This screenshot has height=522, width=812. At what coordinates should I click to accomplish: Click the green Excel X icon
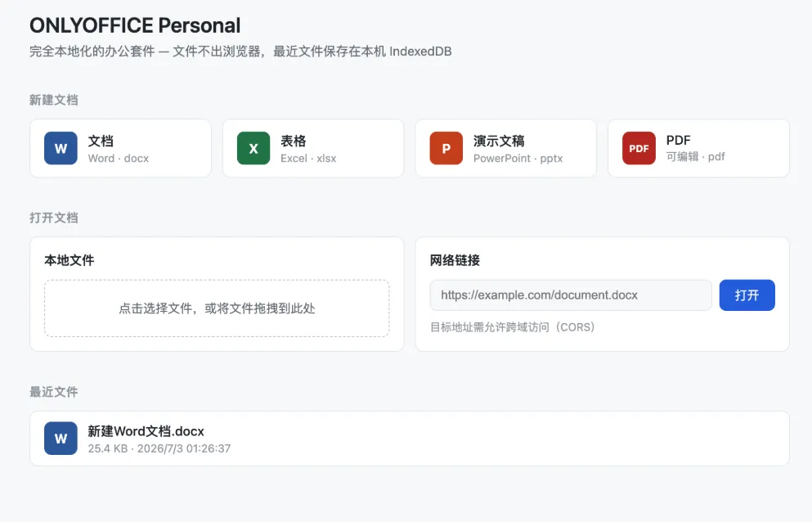tap(253, 148)
